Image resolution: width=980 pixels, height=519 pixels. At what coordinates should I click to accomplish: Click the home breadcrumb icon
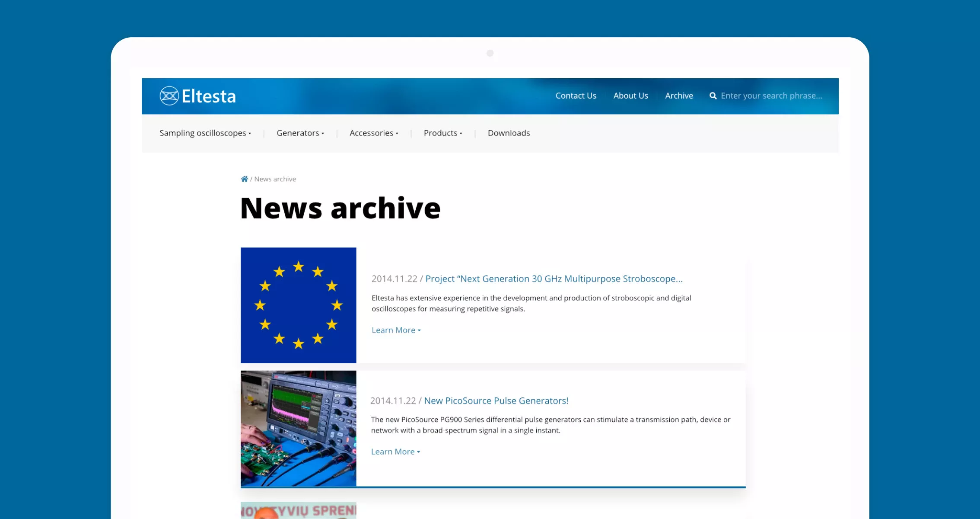[244, 179]
